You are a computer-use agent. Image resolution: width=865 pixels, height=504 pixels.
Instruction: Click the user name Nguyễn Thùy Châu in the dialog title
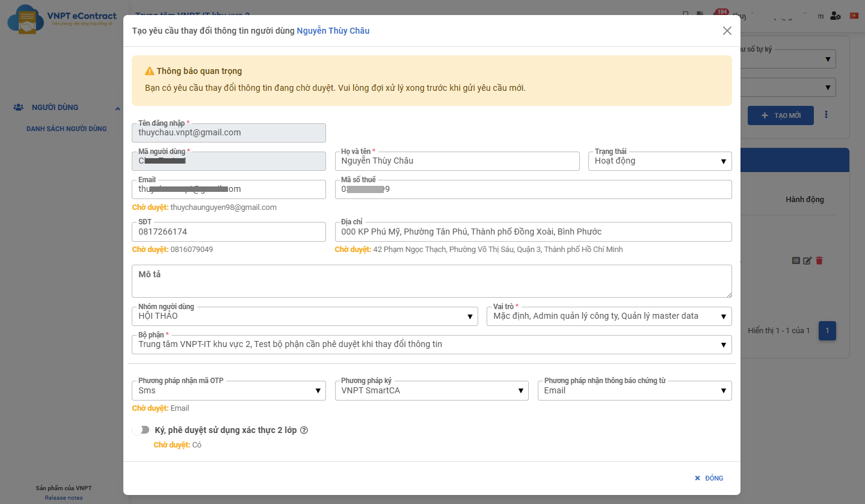(333, 31)
